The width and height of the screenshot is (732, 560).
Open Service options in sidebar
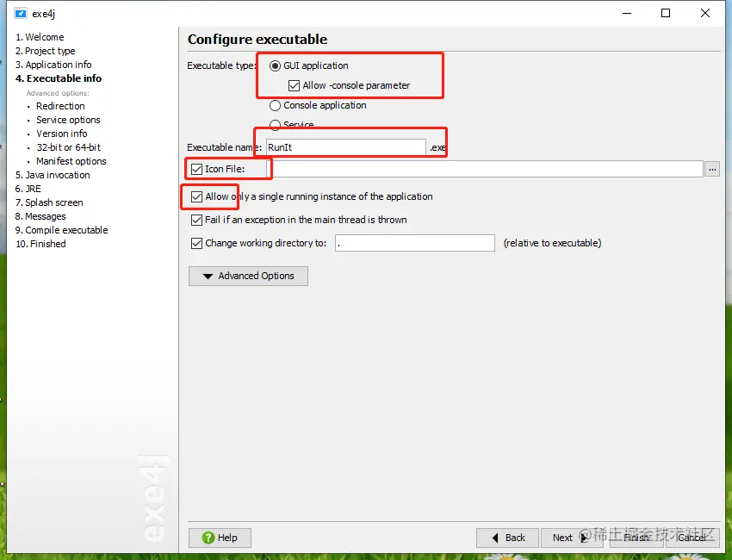68,120
